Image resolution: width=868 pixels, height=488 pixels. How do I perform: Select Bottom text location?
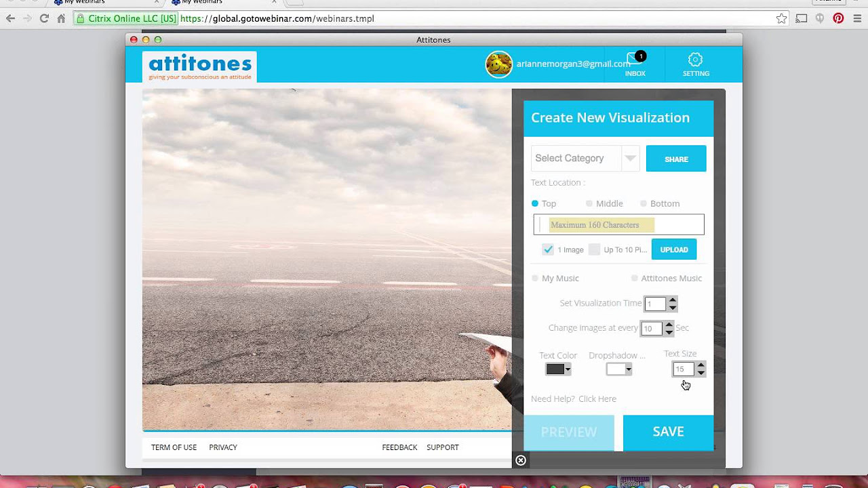(644, 203)
